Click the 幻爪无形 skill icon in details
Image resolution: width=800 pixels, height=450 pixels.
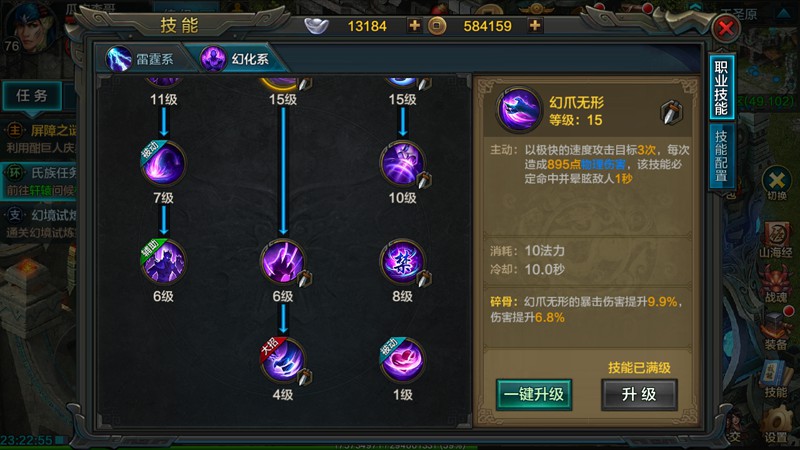pyautogui.click(x=519, y=109)
